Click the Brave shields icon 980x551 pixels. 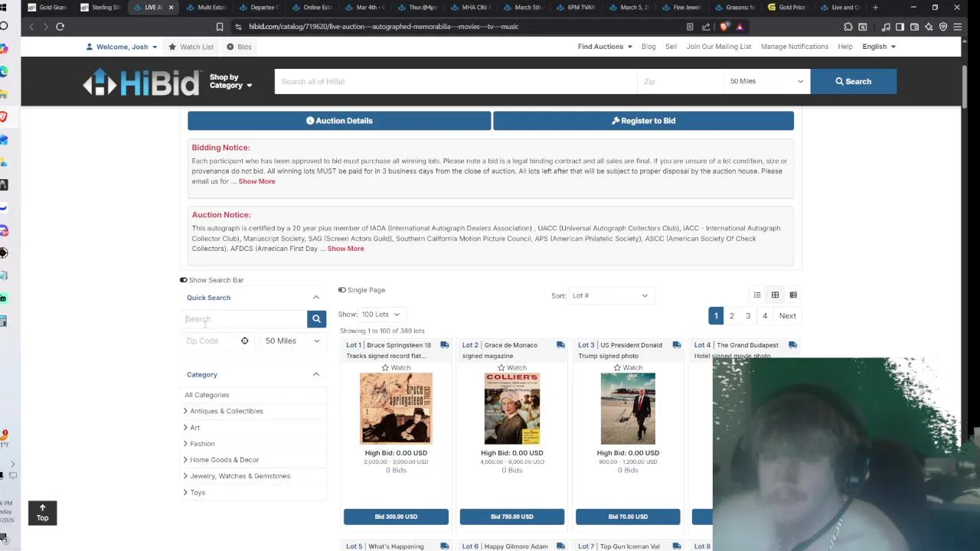(x=724, y=27)
